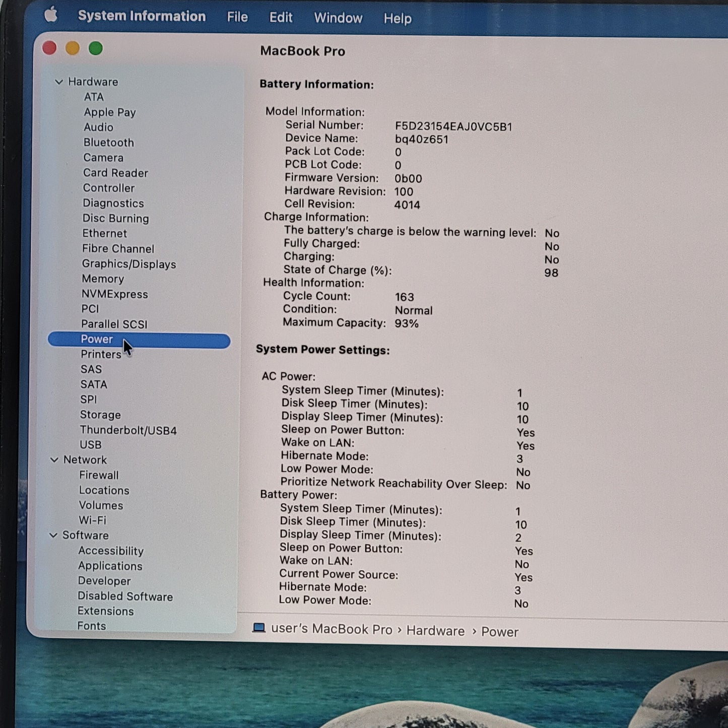Click the Firmware Version value 0b00
Viewport: 728px width, 728px height.
tap(408, 178)
